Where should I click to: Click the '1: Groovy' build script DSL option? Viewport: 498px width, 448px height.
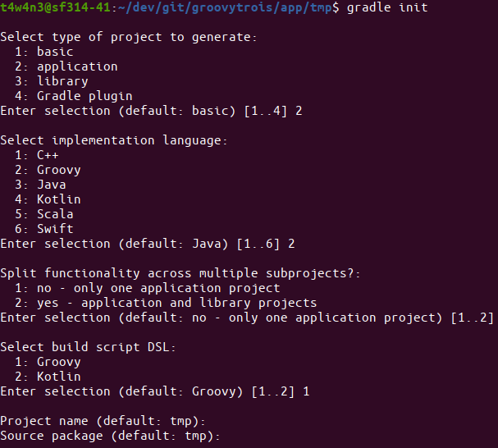[48, 362]
